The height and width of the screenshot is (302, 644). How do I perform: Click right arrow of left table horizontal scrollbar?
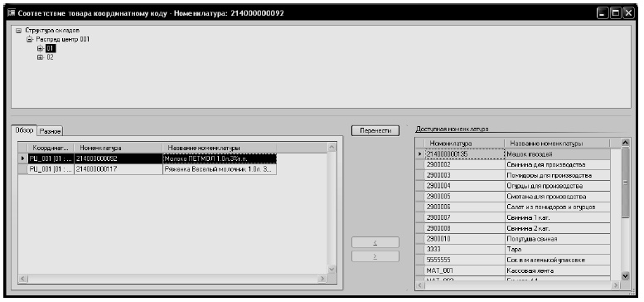323,279
